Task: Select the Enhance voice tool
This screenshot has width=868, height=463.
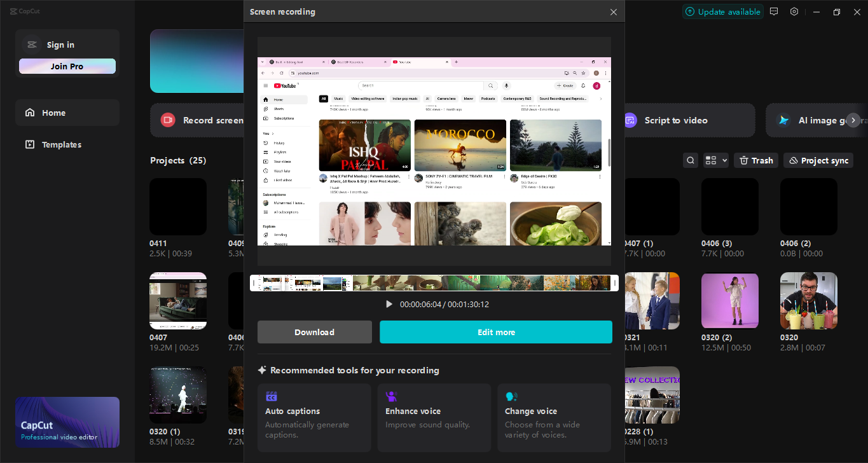Action: click(x=434, y=418)
